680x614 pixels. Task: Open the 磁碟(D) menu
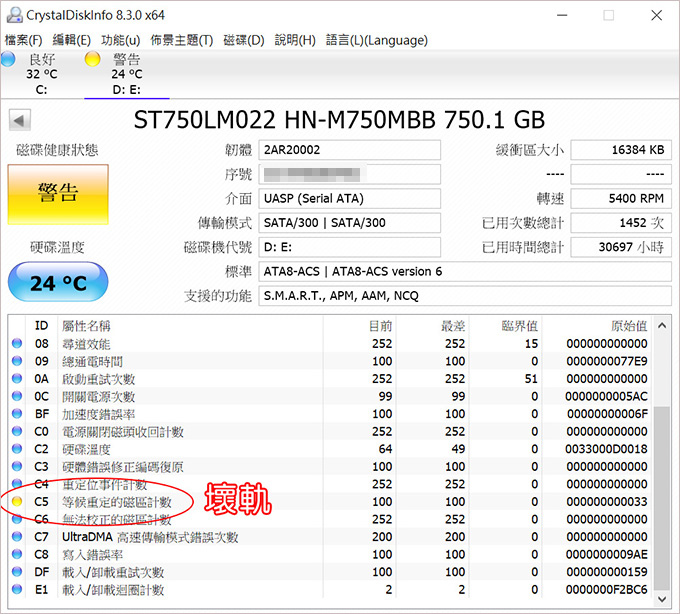pyautogui.click(x=244, y=40)
